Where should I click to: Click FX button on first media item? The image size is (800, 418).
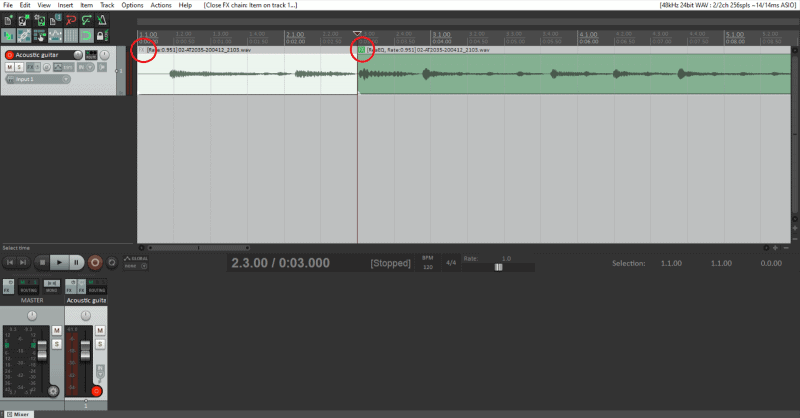pyautogui.click(x=142, y=50)
